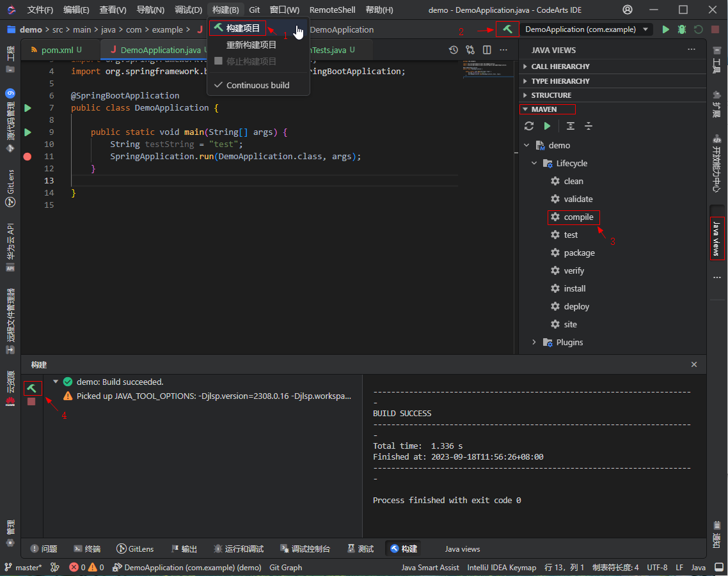Close the 构建 panel

[694, 364]
